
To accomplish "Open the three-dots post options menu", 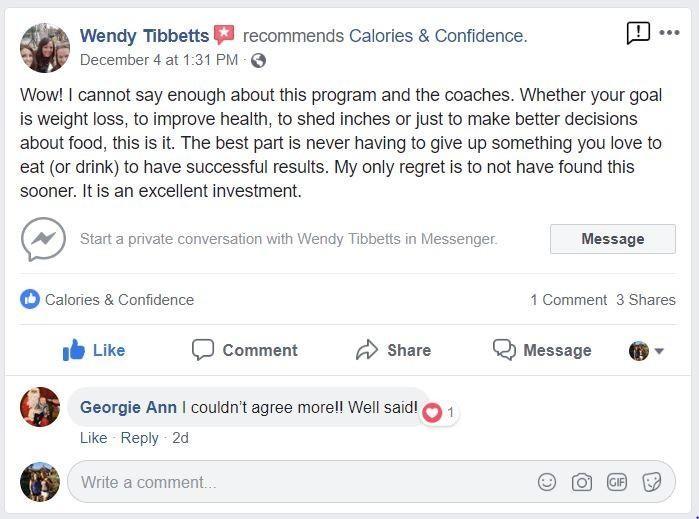I will coord(669,33).
